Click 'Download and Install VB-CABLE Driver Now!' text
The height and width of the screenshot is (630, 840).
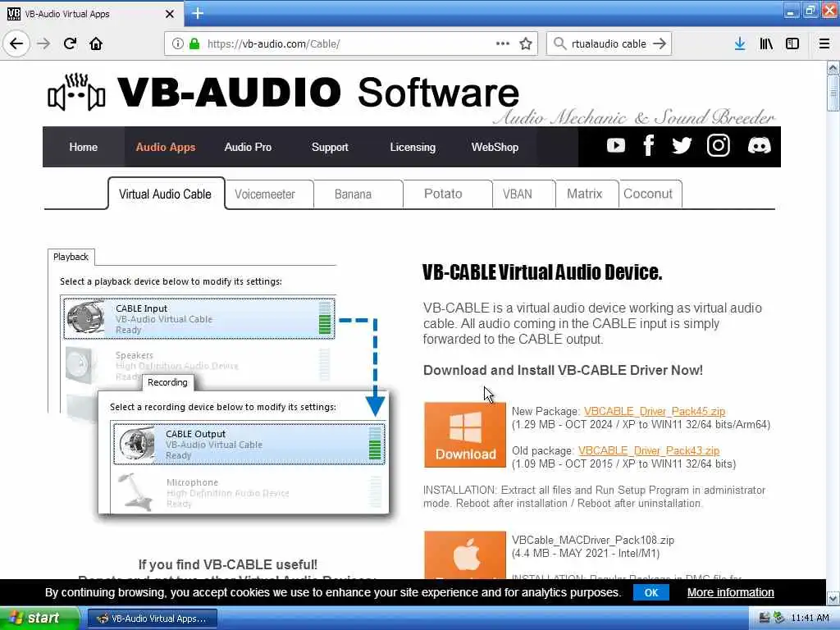tap(563, 370)
